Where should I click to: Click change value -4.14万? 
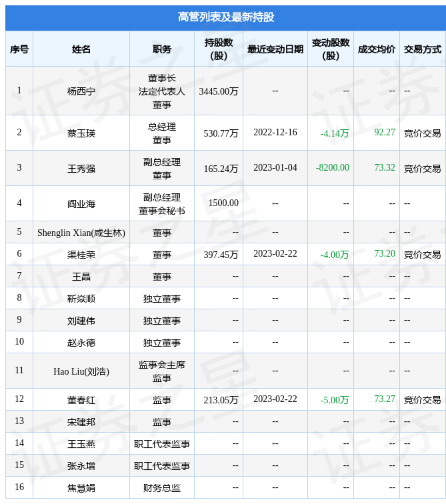pyautogui.click(x=334, y=133)
